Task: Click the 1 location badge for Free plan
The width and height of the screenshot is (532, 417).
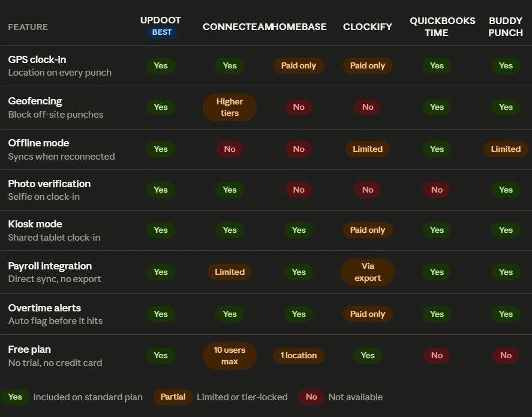Action: tap(299, 356)
